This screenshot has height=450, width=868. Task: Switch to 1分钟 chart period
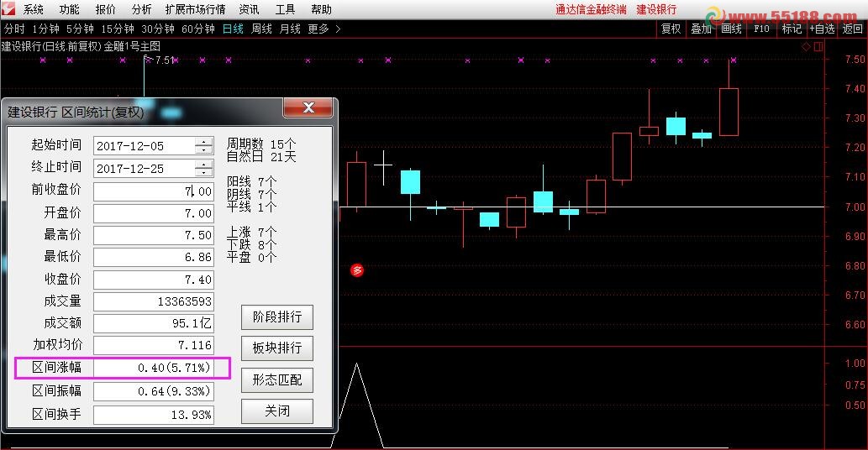(45, 29)
